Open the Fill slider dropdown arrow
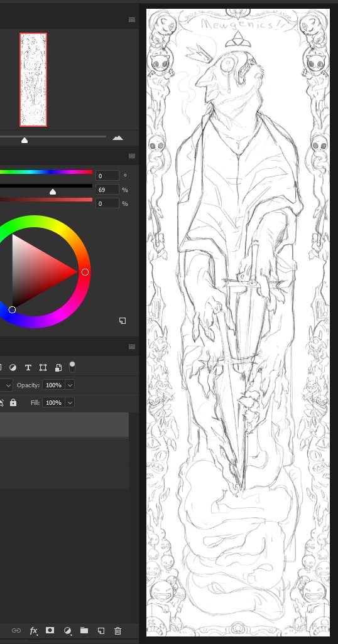 pos(70,402)
